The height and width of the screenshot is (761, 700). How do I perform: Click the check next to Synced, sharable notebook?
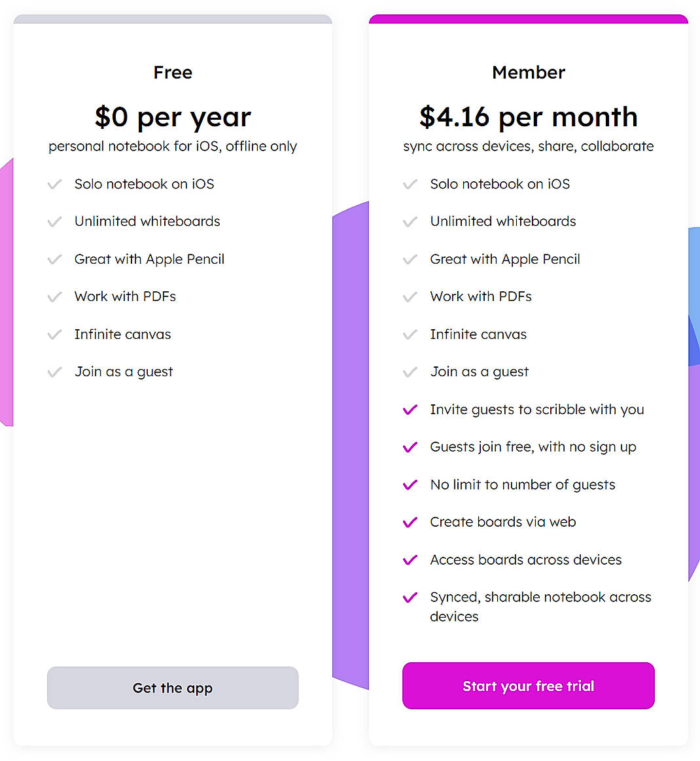pyautogui.click(x=410, y=597)
